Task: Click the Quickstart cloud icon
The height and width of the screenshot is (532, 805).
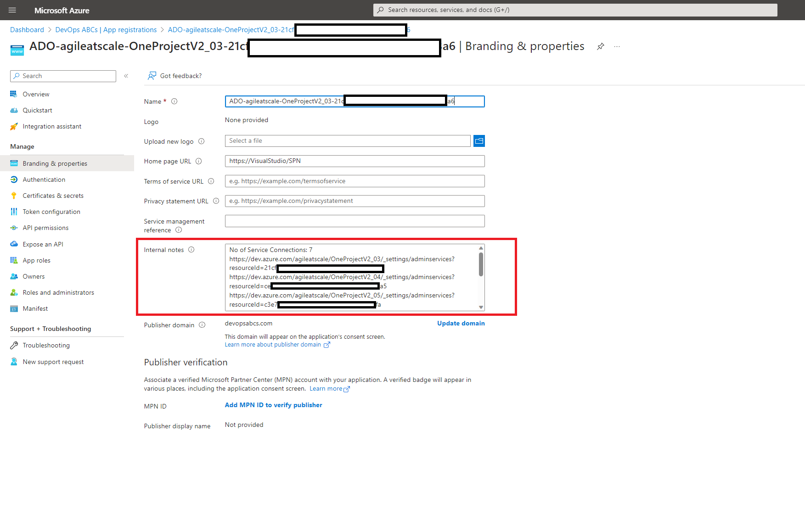Action: (x=14, y=110)
